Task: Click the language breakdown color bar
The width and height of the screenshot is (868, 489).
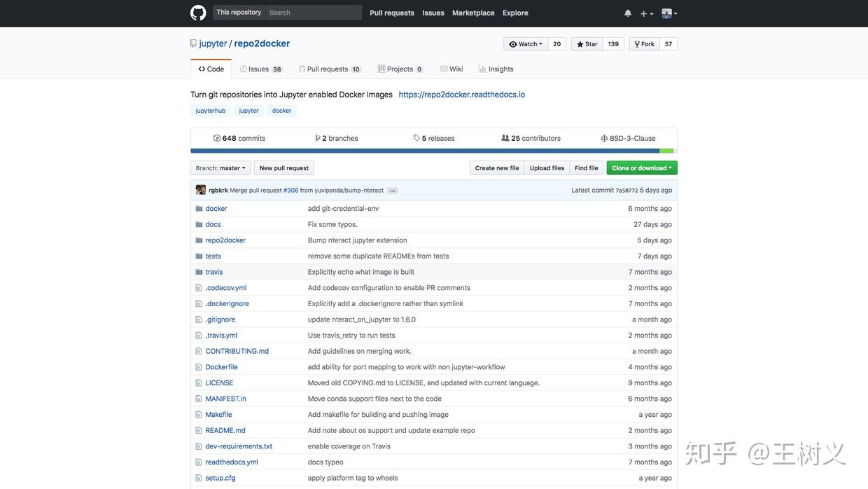Action: pos(433,151)
